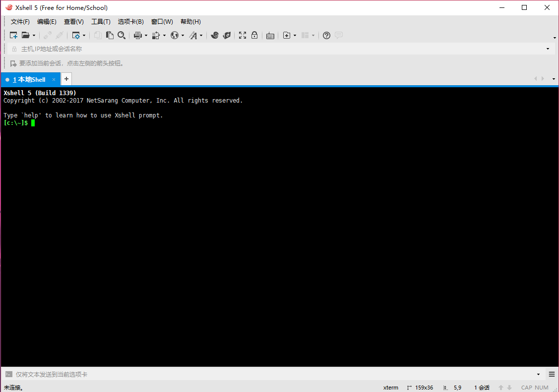Image resolution: width=559 pixels, height=392 pixels.
Task: Expand the print dropdown arrow
Action: [146, 36]
